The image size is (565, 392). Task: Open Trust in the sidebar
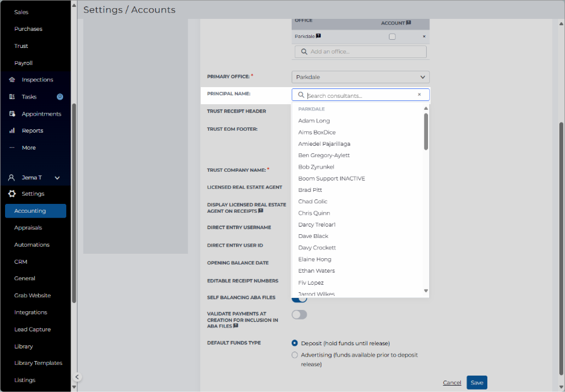coord(21,46)
